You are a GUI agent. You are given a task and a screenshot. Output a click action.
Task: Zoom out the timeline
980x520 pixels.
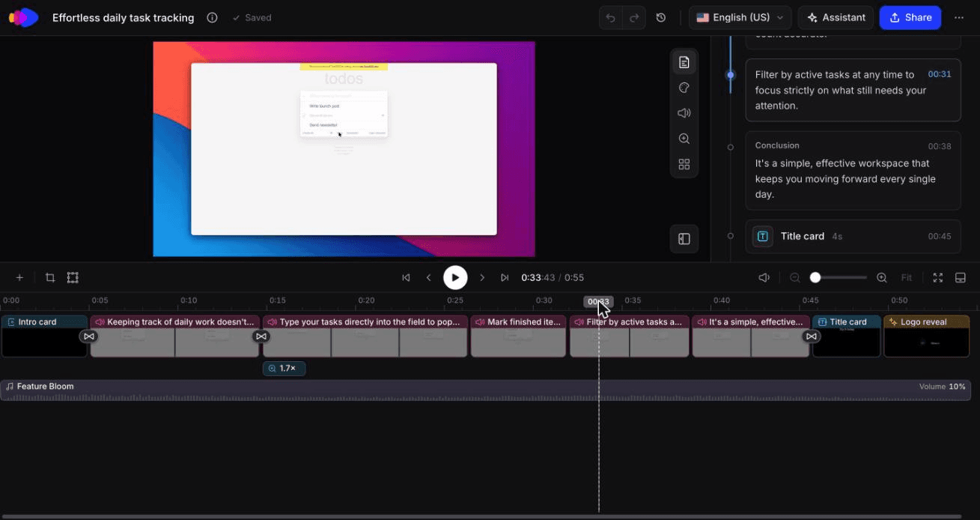pyautogui.click(x=795, y=277)
